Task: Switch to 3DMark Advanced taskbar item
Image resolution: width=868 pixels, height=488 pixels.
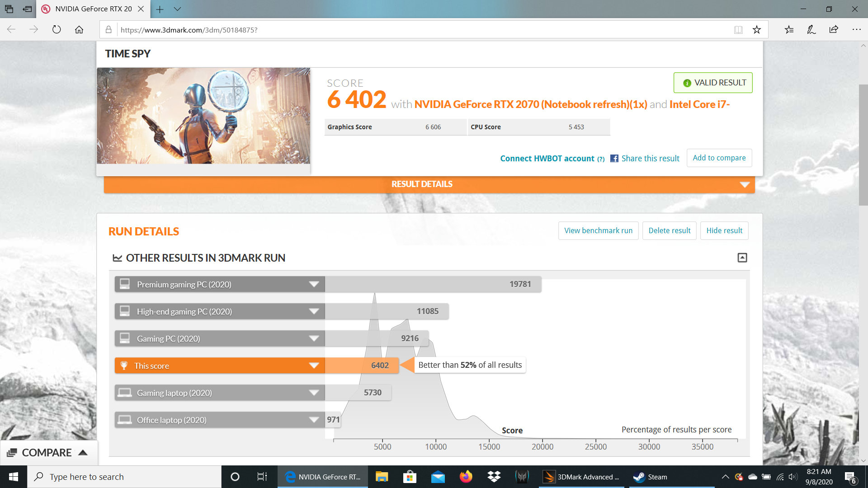Action: tap(581, 477)
